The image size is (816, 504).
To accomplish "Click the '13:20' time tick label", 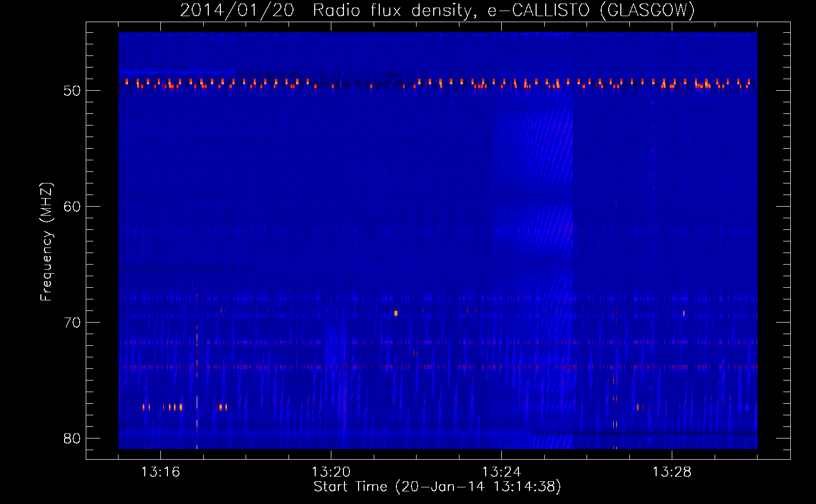I will click(x=331, y=472).
